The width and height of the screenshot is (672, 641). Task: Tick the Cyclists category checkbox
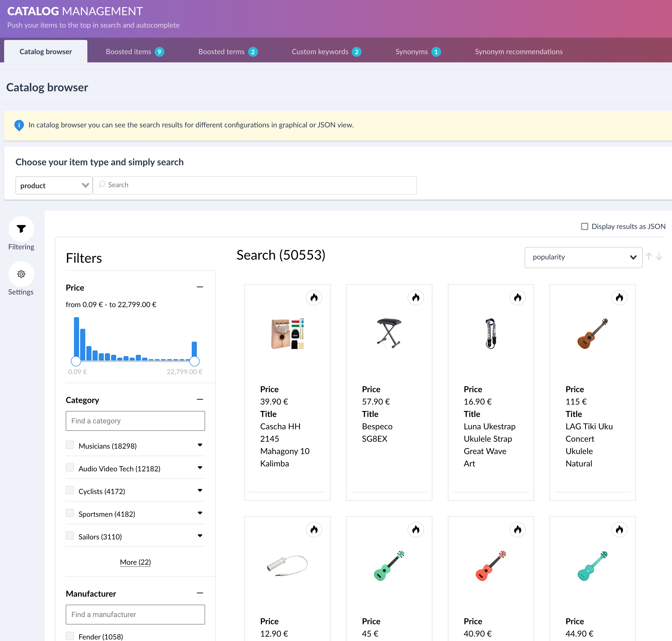pos(70,490)
